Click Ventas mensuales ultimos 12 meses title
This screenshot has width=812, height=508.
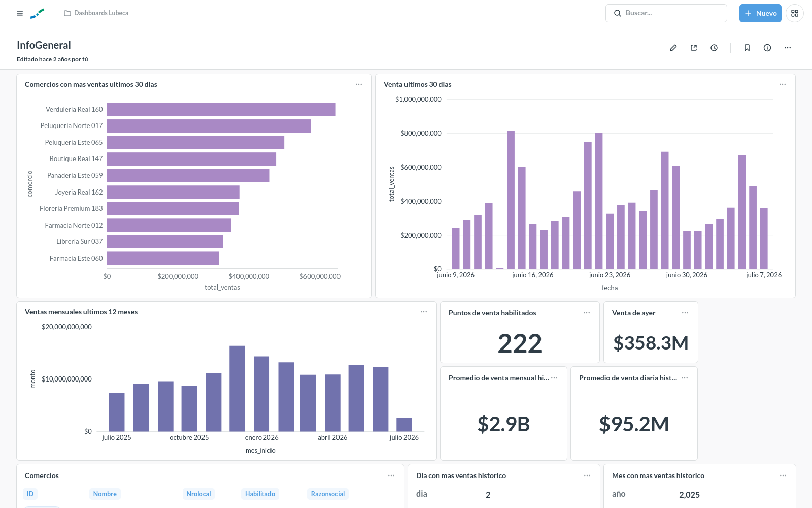81,312
